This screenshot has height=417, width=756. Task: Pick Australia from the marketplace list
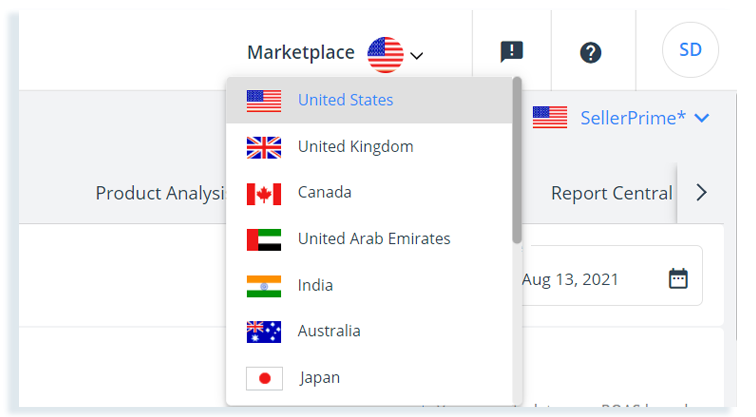pyautogui.click(x=369, y=331)
